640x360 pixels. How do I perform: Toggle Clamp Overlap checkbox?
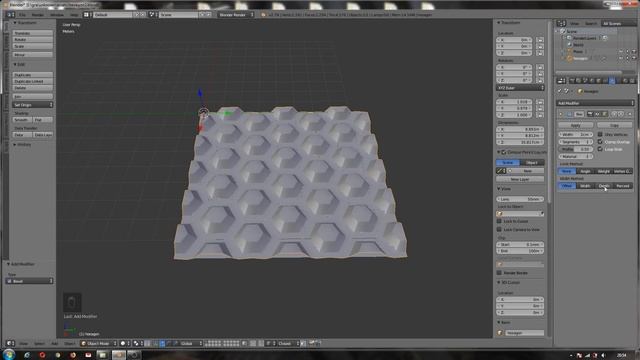click(600, 142)
